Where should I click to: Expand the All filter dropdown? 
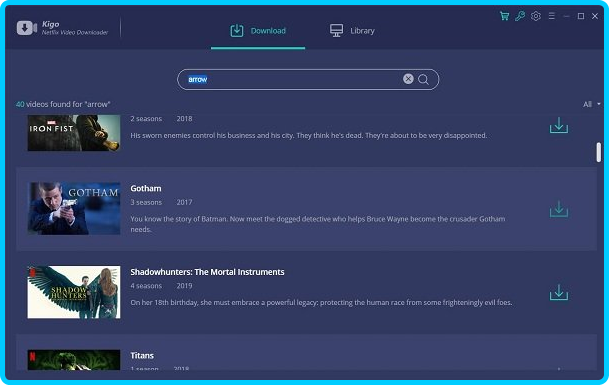[x=591, y=104]
